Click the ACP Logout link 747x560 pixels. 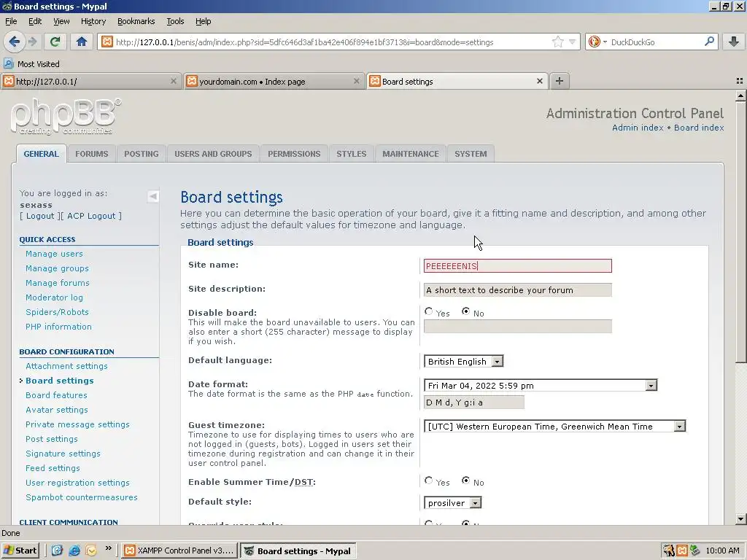tap(91, 216)
